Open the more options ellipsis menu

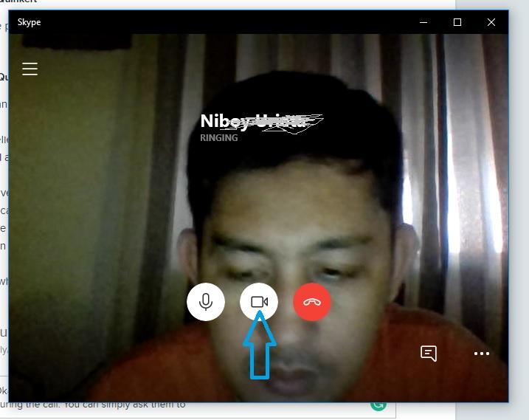pyautogui.click(x=482, y=354)
